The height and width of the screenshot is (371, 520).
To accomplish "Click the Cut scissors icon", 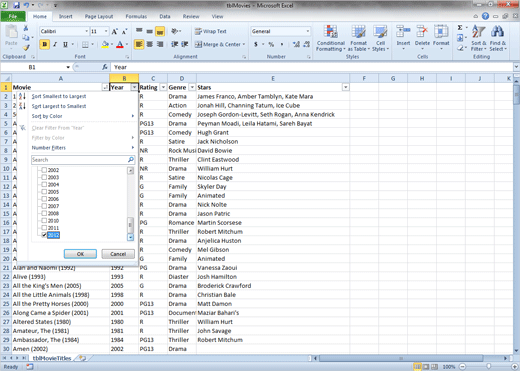I will pyautogui.click(x=26, y=28).
